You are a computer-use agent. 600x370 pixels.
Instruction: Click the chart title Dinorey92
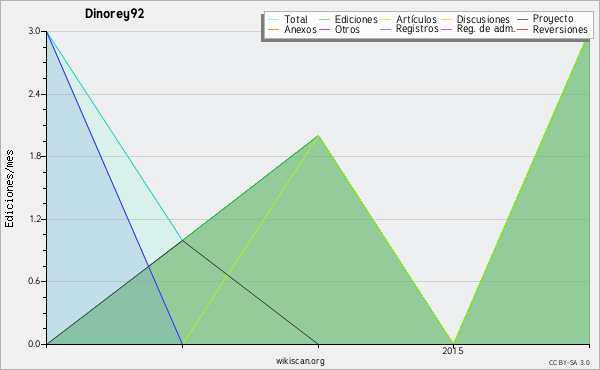click(x=114, y=14)
